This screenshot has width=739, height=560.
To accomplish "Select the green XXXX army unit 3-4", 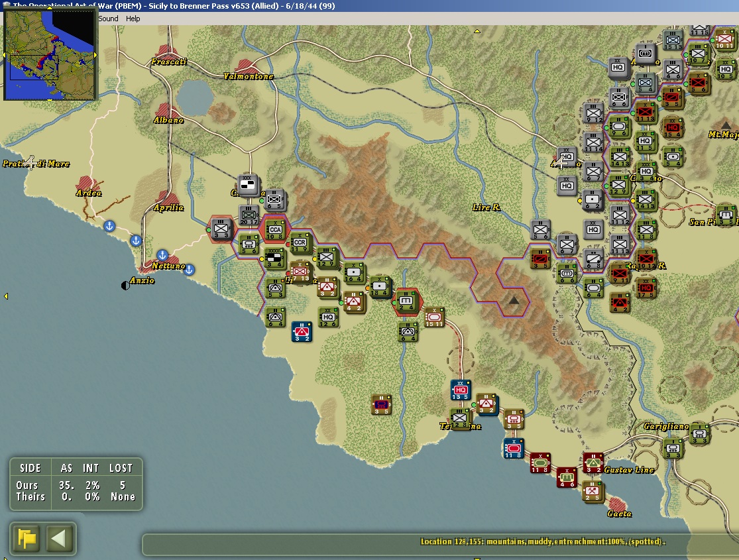I will (274, 258).
